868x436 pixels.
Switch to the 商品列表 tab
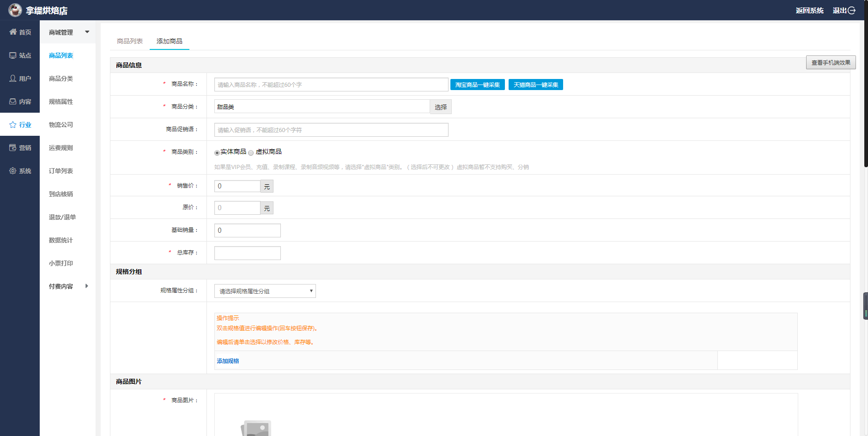pyautogui.click(x=130, y=41)
